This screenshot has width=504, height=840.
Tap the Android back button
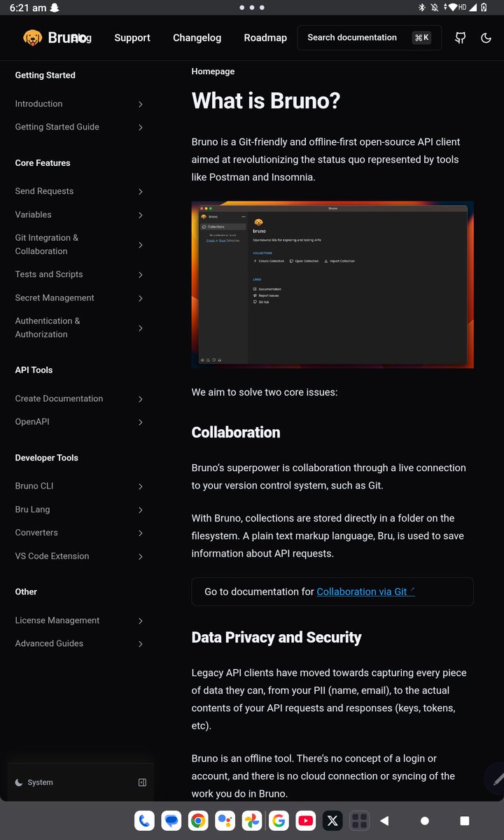(x=384, y=820)
